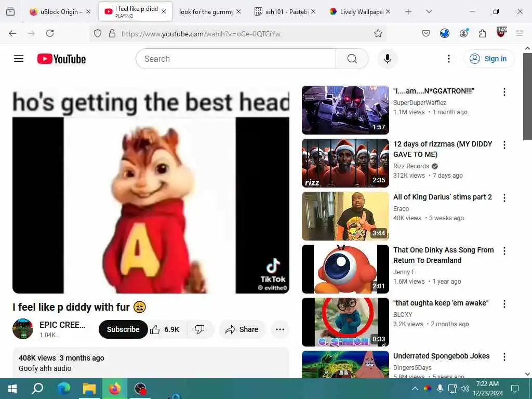Show site security padlock info
This screenshot has width=532, height=399.
[x=112, y=33]
